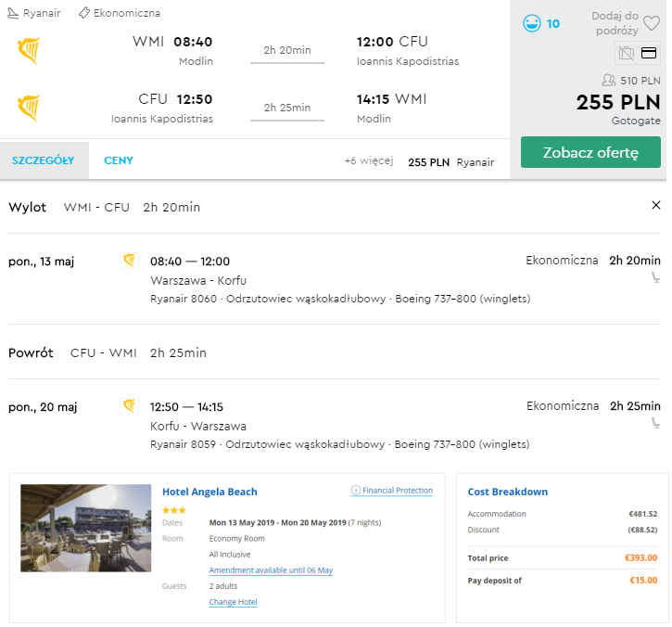Open the SZCZEGÓŁY tab

point(44,160)
